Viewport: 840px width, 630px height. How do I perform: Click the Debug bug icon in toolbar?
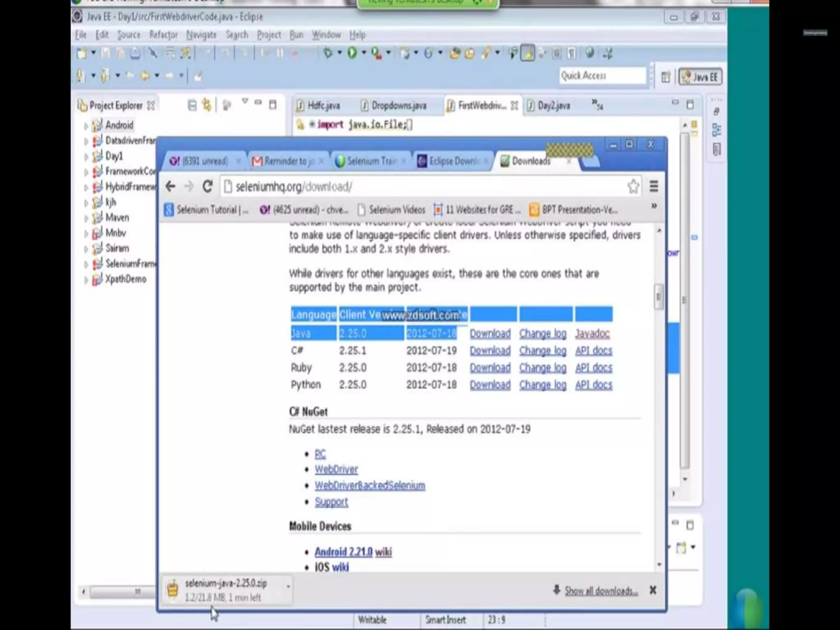click(x=328, y=53)
